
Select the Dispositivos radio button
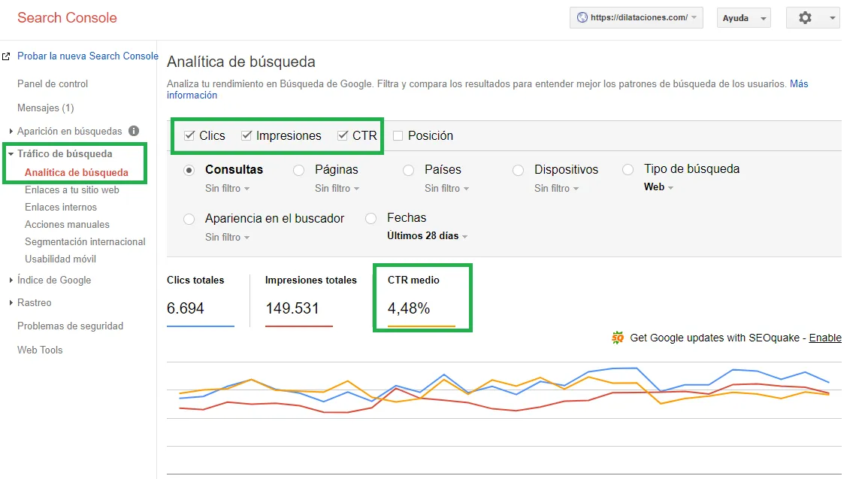pos(518,170)
